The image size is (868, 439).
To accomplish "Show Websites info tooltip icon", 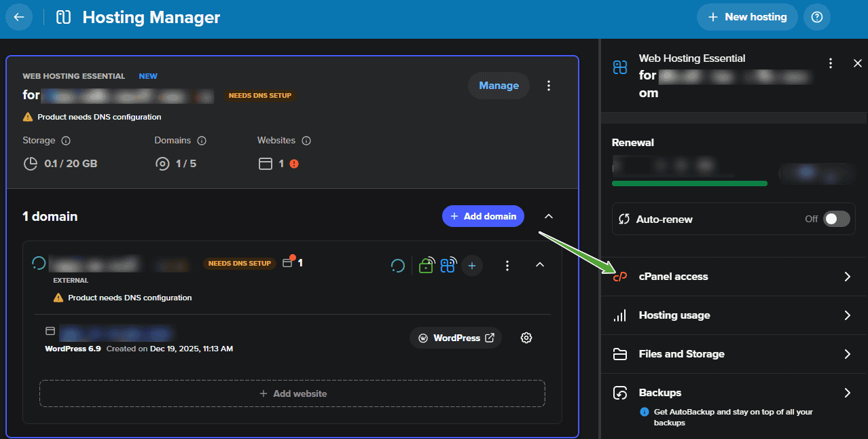I will coord(306,141).
